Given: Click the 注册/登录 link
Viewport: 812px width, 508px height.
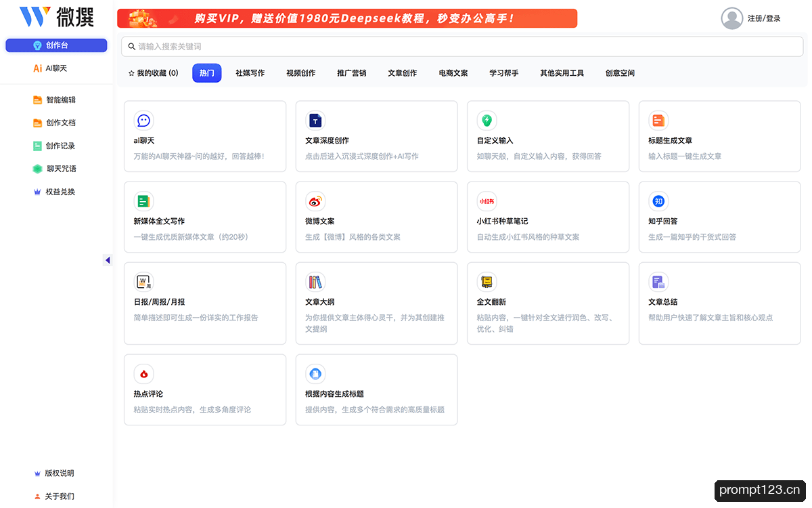Looking at the screenshot, I should [x=764, y=19].
